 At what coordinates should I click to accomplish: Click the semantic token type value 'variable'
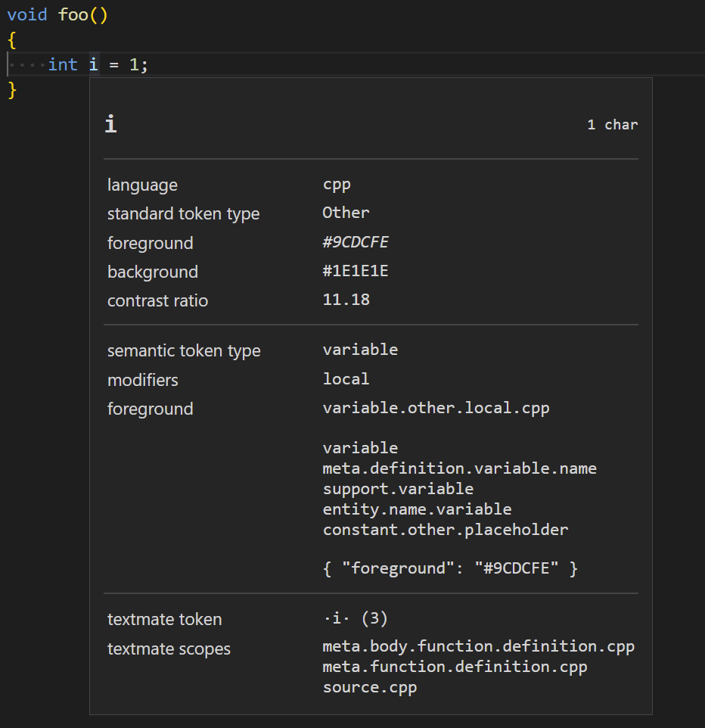coord(361,350)
